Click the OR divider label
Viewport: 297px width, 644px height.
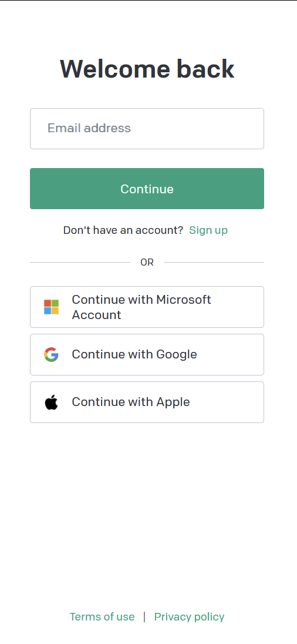click(x=147, y=263)
